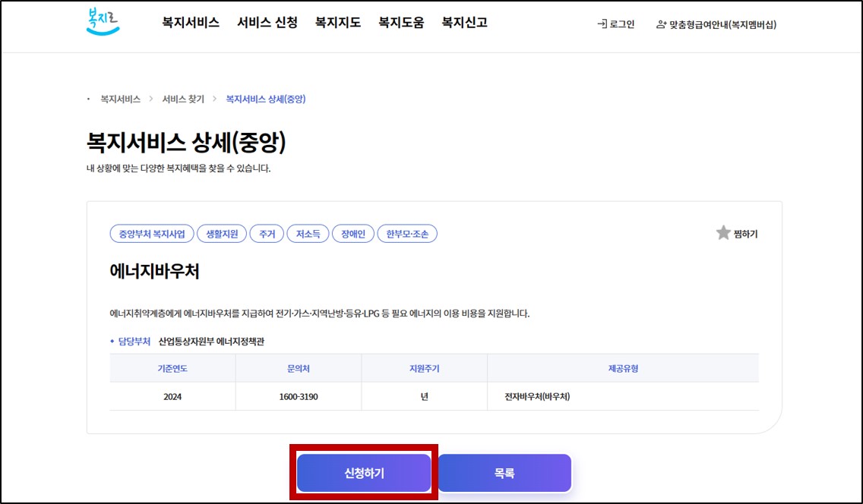Open the 복지지도 menu

[x=338, y=23]
